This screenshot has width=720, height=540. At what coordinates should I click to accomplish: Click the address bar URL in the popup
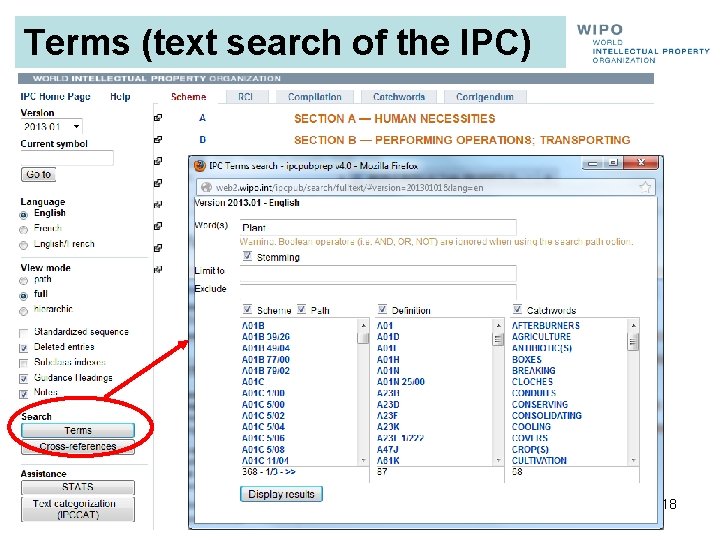pos(349,187)
